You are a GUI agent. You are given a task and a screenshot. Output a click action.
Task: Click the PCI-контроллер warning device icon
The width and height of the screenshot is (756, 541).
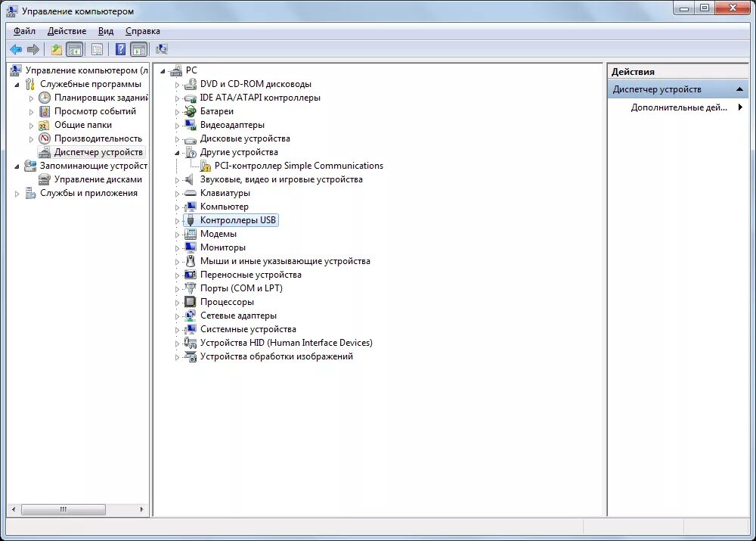pyautogui.click(x=206, y=166)
